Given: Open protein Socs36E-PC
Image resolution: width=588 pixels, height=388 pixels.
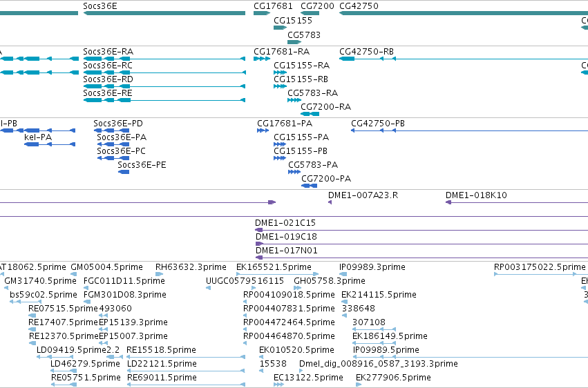Looking at the screenshot, I should (121, 151).
